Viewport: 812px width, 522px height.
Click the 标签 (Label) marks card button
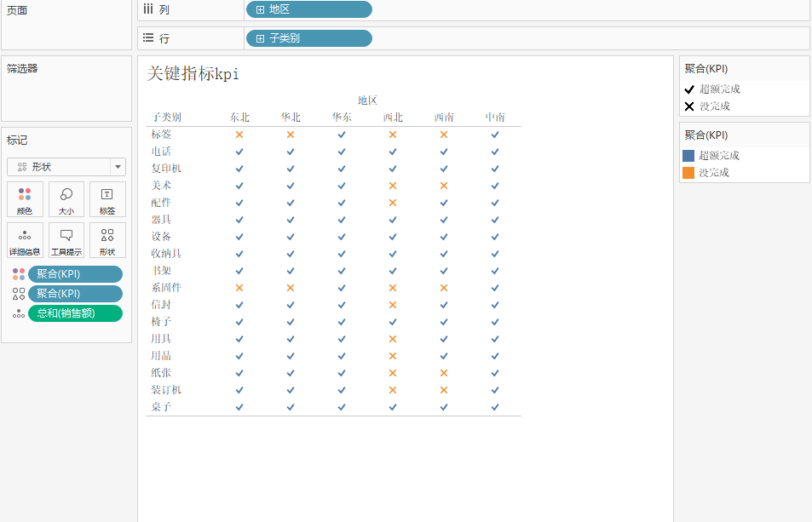coord(107,199)
